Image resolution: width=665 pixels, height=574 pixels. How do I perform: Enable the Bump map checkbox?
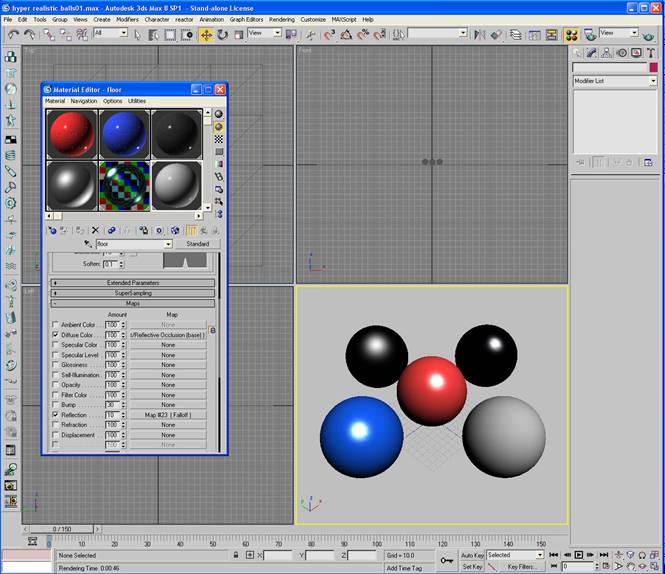point(55,405)
